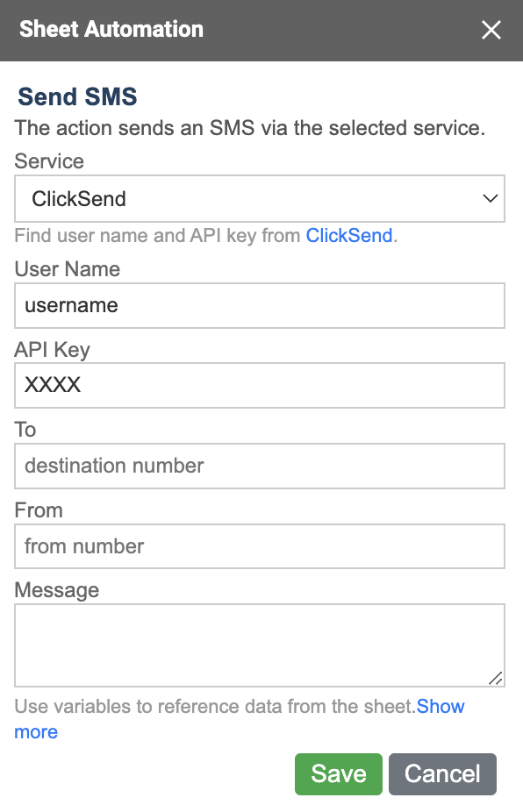
Task: Click the Message box resize handle
Action: tap(496, 679)
